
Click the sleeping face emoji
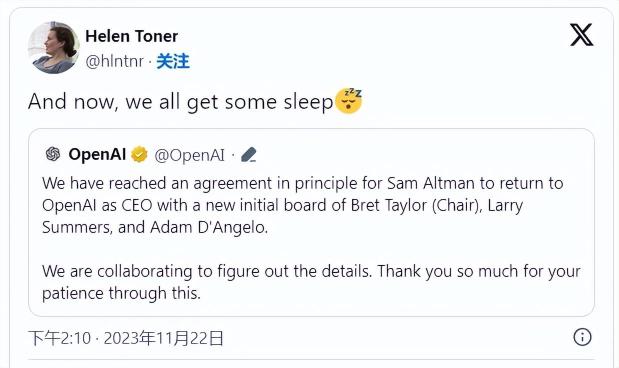(x=348, y=101)
